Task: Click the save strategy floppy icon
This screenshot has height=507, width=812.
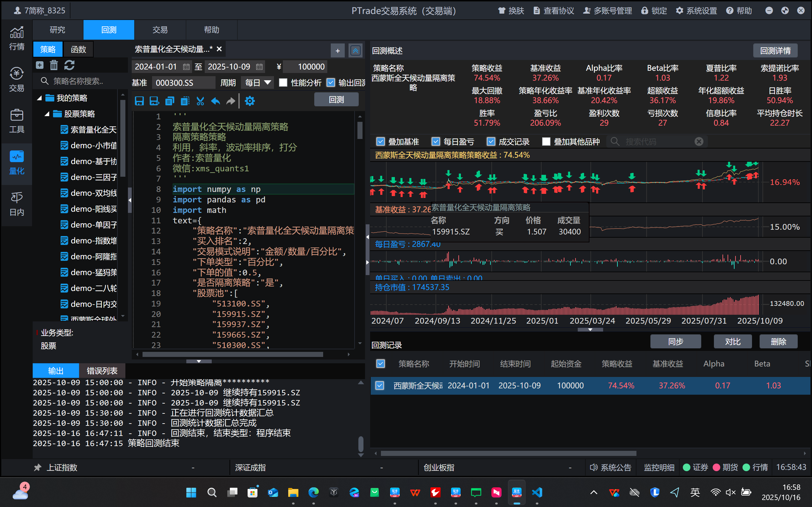Action: point(139,101)
